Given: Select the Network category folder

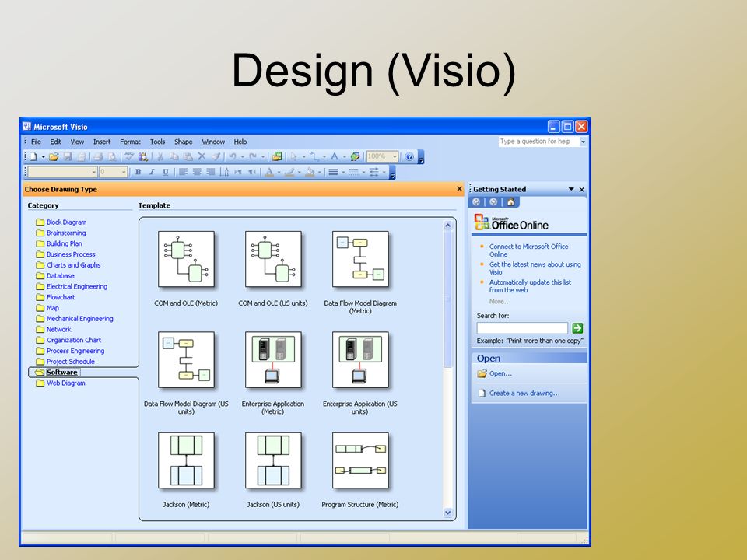Looking at the screenshot, I should pyautogui.click(x=54, y=329).
